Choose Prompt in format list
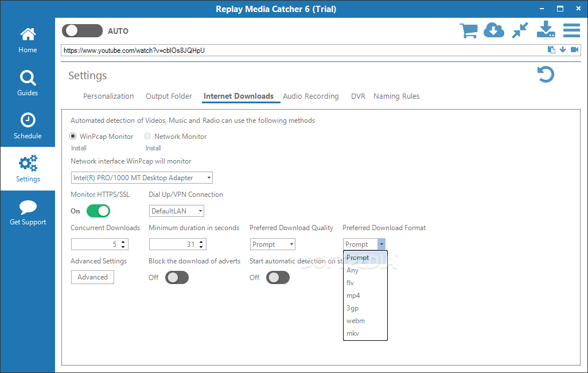Screen dimensions: 588x373 click(x=365, y=258)
